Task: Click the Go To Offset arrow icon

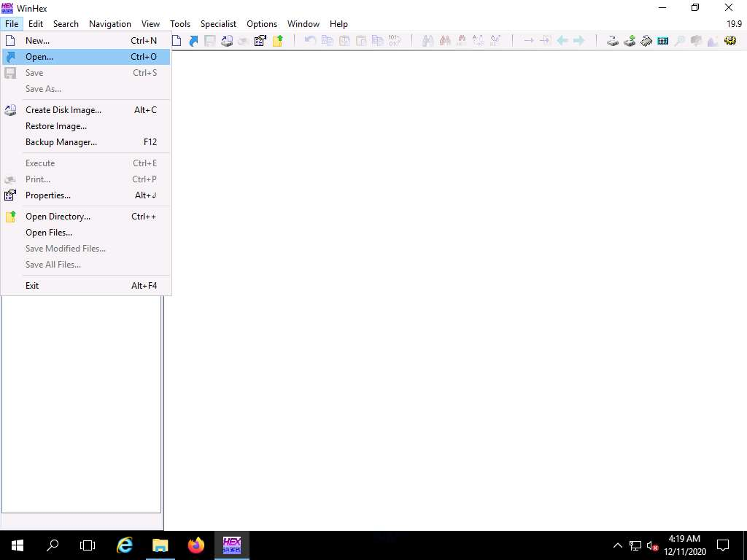Action: pyautogui.click(x=529, y=41)
